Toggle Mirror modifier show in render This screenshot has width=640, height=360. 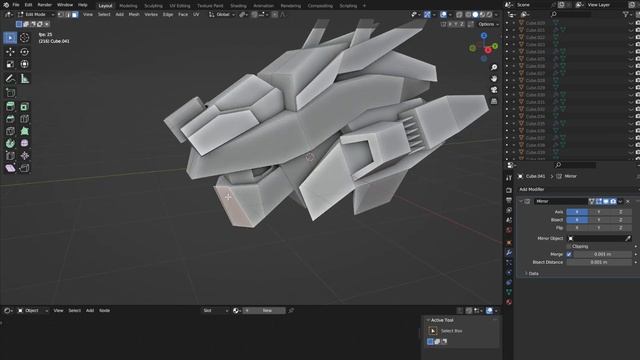pyautogui.click(x=613, y=201)
